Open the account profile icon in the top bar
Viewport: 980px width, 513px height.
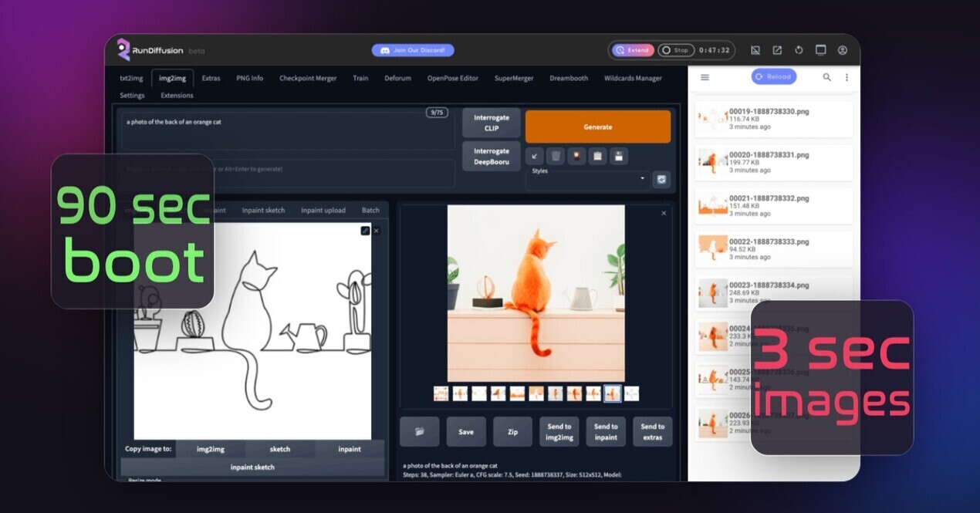point(843,49)
